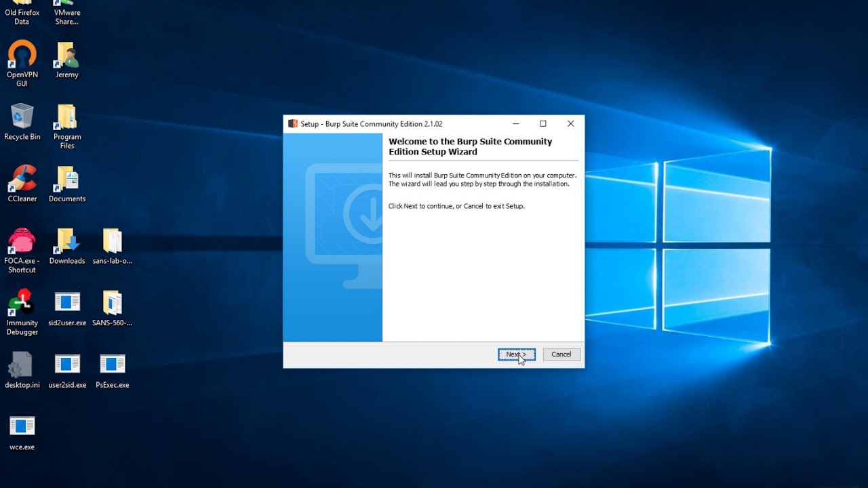Image resolution: width=868 pixels, height=488 pixels.
Task: Select the sans-lab-o... folder icon
Action: [112, 246]
